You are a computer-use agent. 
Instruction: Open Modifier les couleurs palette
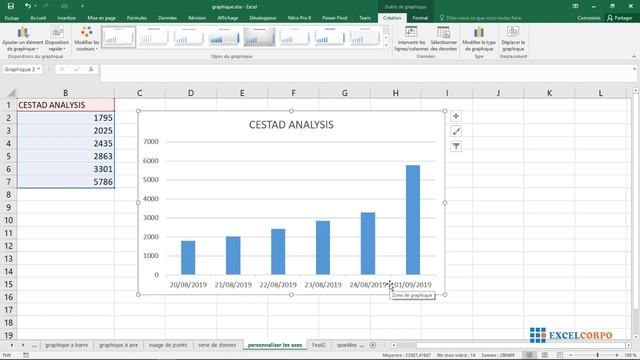click(x=87, y=39)
